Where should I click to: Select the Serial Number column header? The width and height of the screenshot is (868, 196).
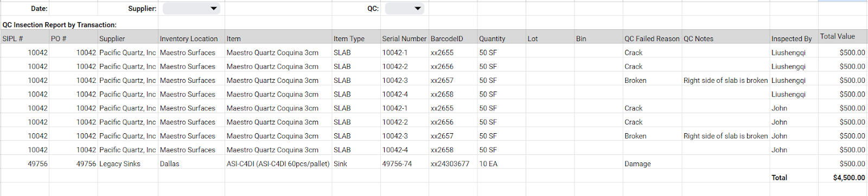pyautogui.click(x=405, y=38)
